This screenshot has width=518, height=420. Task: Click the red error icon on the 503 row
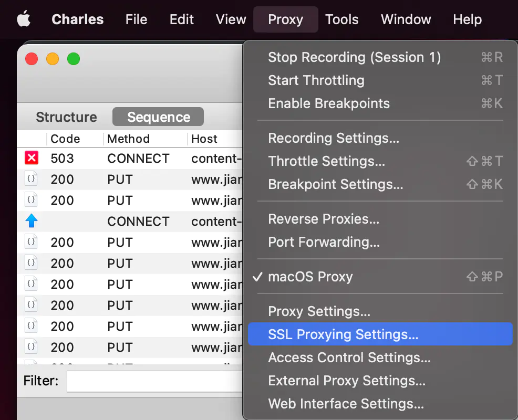click(32, 158)
